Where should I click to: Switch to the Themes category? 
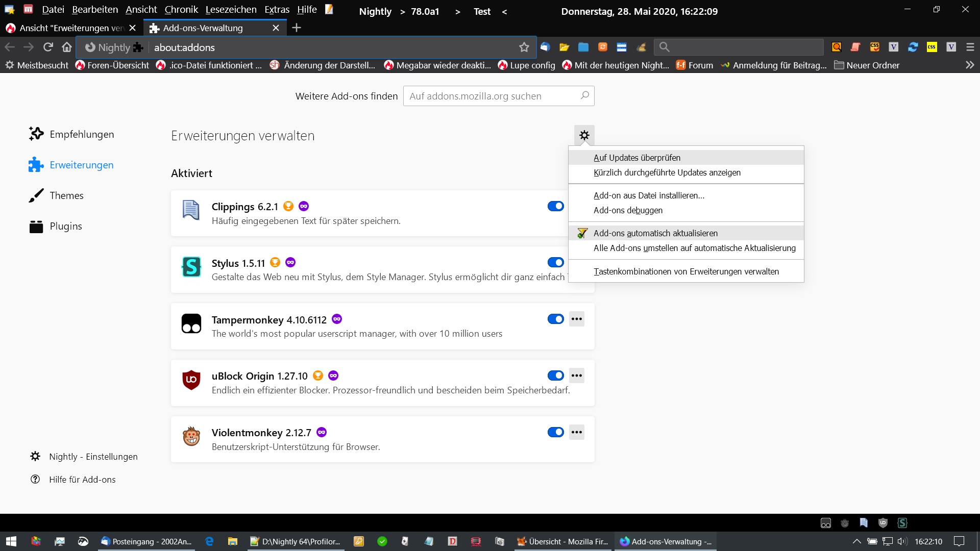(66, 195)
